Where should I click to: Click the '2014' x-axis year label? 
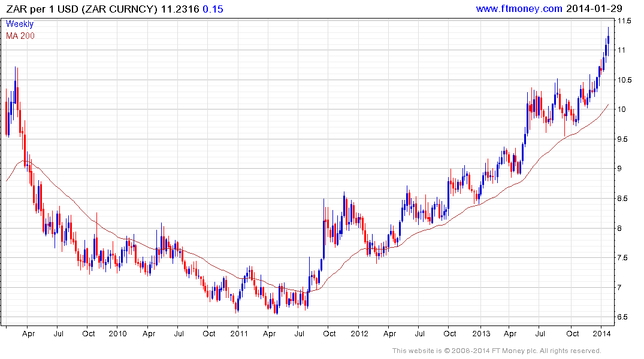pyautogui.click(x=601, y=333)
